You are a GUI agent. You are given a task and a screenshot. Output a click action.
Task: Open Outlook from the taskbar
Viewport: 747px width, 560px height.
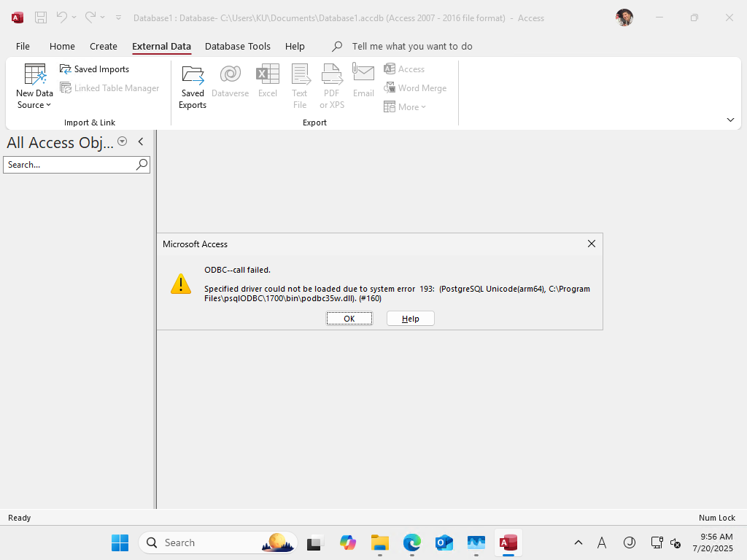[x=444, y=542]
